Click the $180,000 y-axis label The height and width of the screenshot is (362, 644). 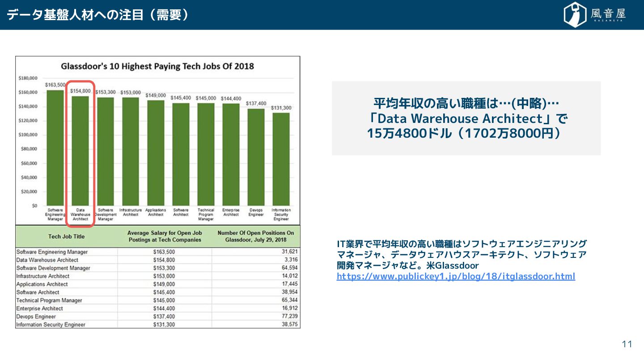point(28,78)
